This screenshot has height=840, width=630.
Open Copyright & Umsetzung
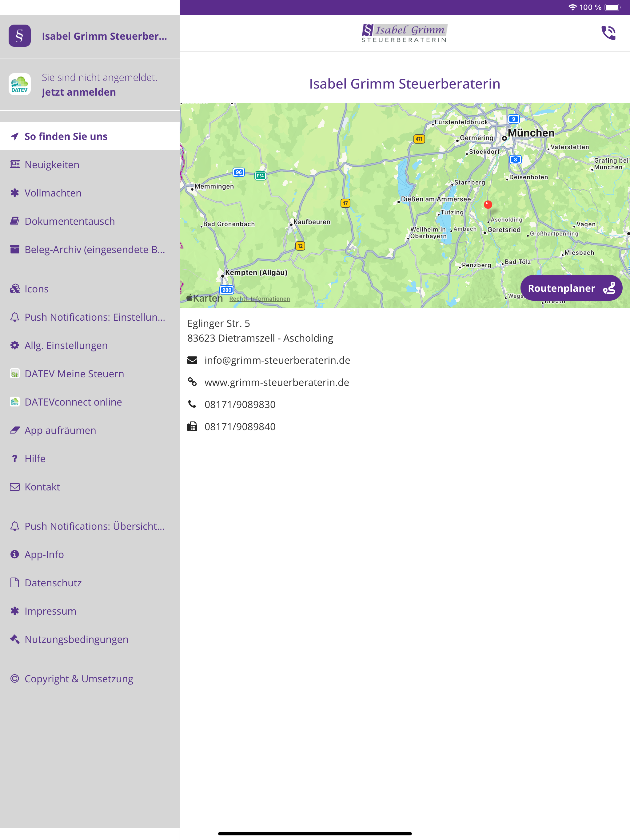[90, 679]
